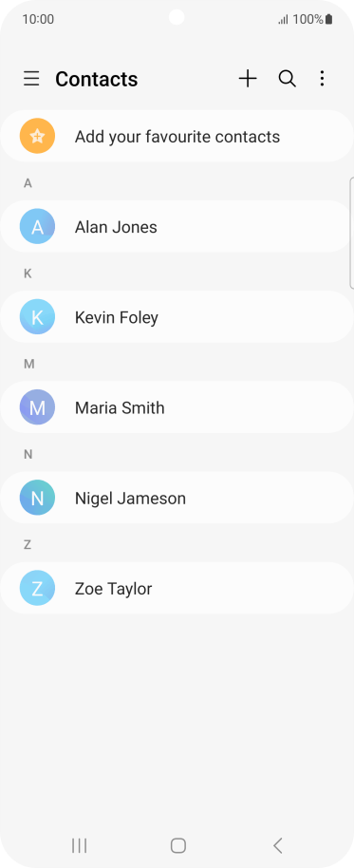Tap the plus icon to add contact
This screenshot has height=868, width=354.
(248, 79)
